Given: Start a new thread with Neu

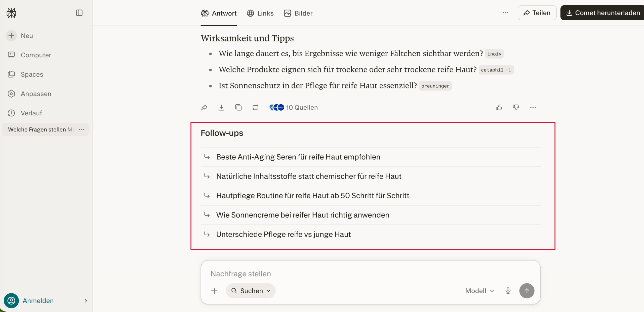Looking at the screenshot, I should point(20,36).
